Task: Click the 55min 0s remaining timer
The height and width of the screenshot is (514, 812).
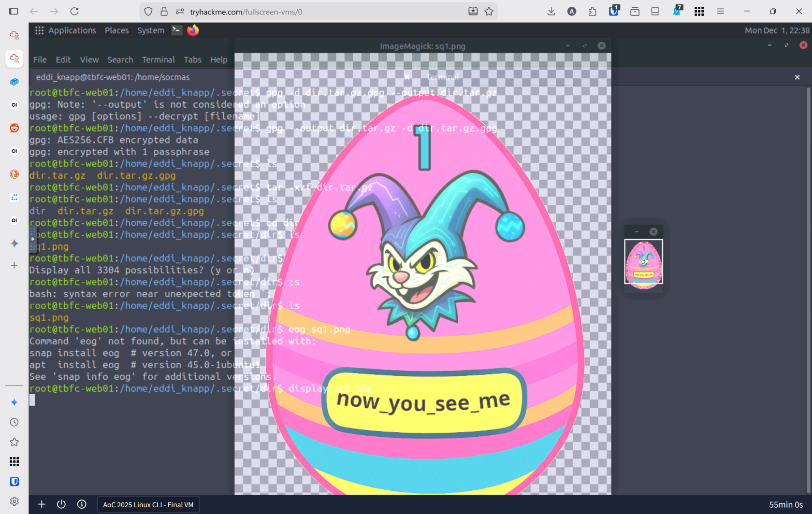Action: click(x=786, y=505)
